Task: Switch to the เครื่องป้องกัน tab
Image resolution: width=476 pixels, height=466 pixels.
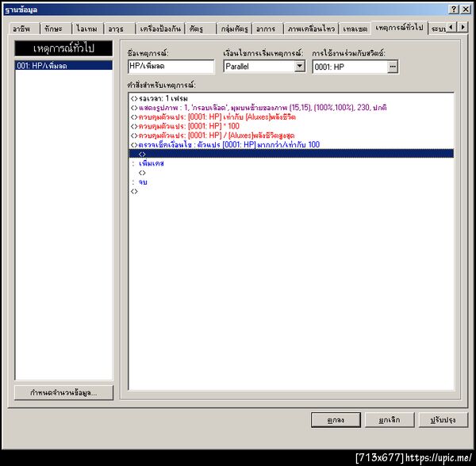Action: [x=160, y=29]
